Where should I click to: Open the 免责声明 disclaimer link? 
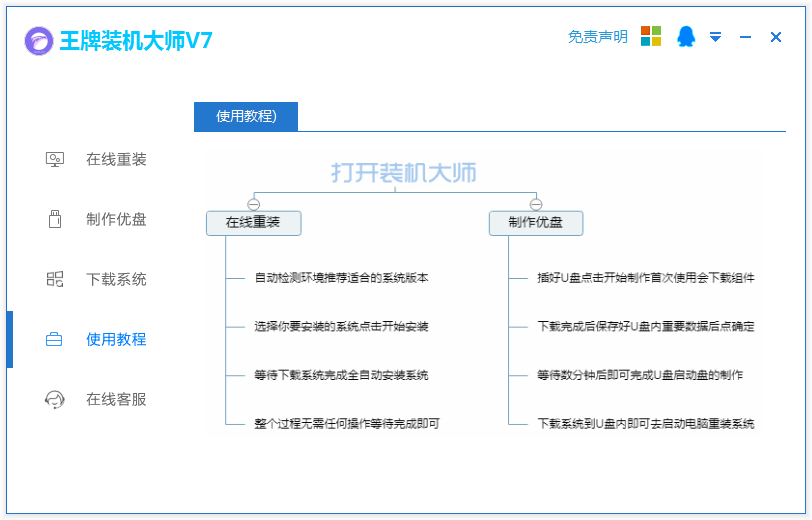click(x=598, y=37)
